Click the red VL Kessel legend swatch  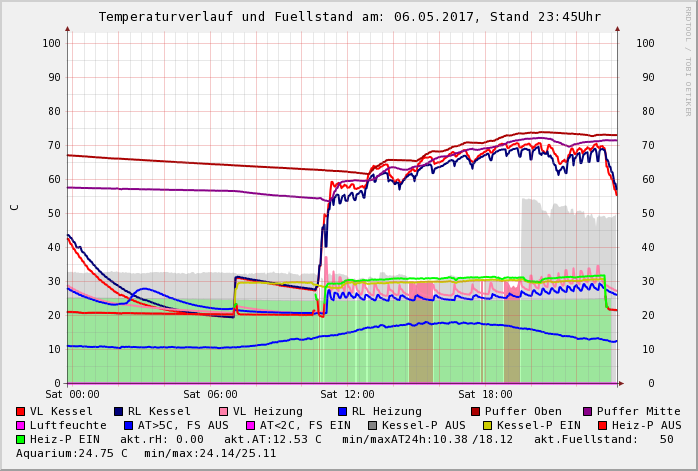[21, 411]
